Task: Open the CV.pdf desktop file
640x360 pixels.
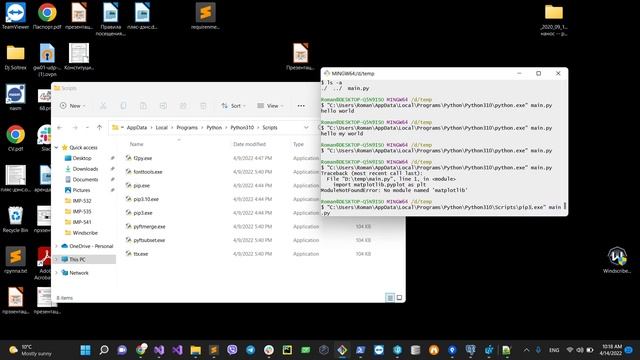Action: pos(16,138)
